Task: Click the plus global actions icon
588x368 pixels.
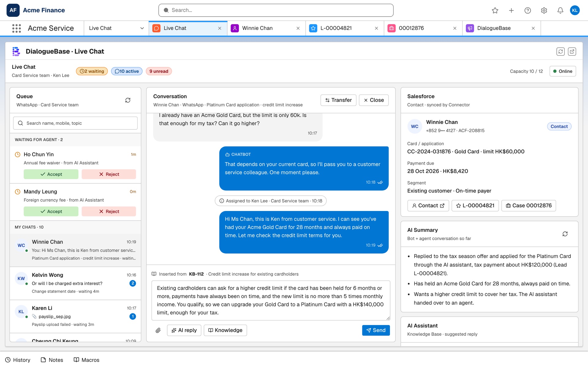Action: coord(511,10)
